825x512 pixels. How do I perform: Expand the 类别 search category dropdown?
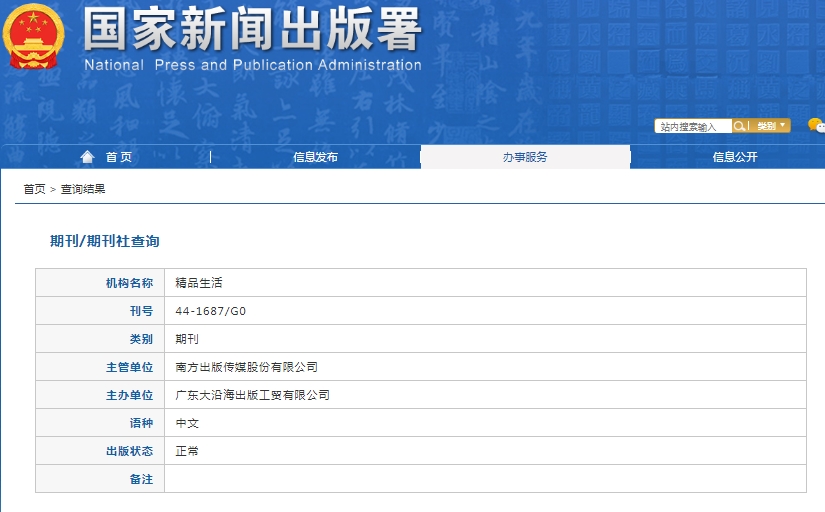[x=771, y=126]
